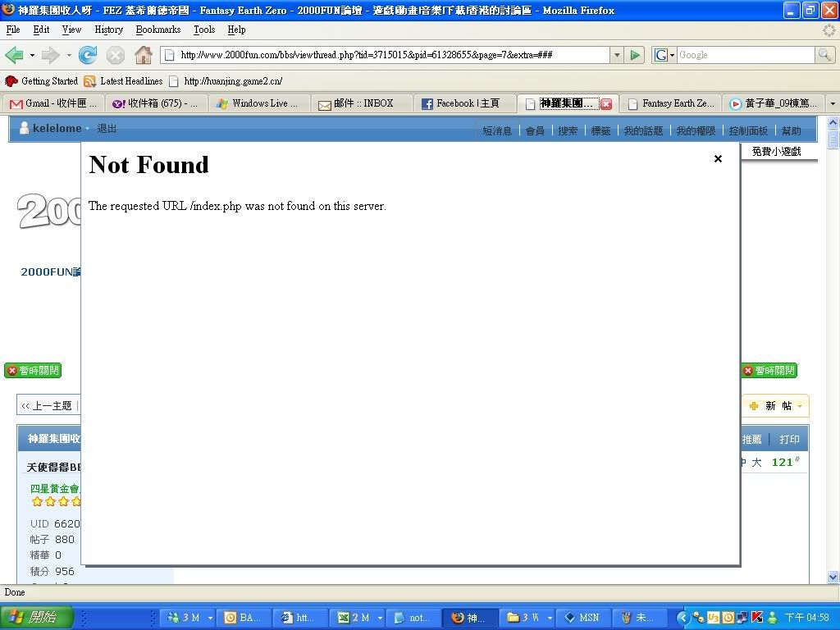The width and height of the screenshot is (840, 630).
Task: Open the address bar history dropdown
Action: pyautogui.click(x=617, y=55)
